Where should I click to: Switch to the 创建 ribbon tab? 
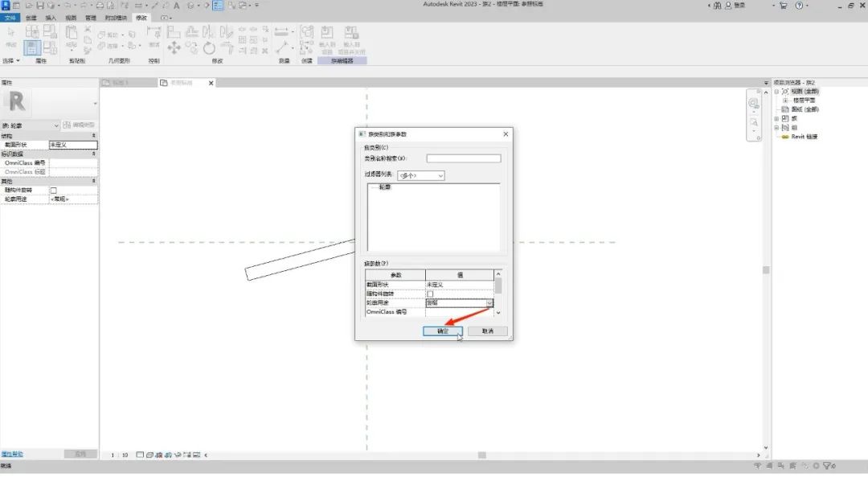click(x=31, y=18)
